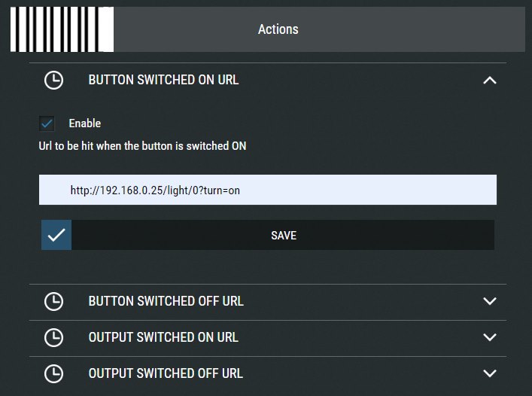Click the Enable label text
The height and width of the screenshot is (396, 532).
point(84,123)
